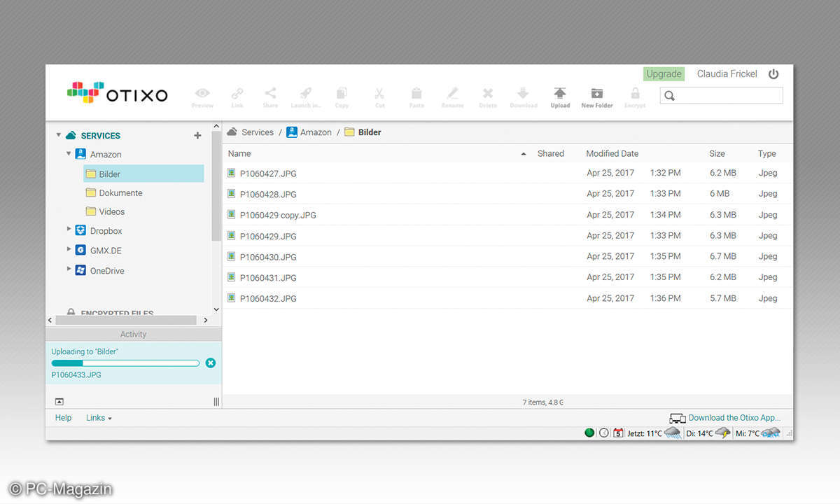The width and height of the screenshot is (840, 504).
Task: Click the Upgrade button
Action: [664, 73]
